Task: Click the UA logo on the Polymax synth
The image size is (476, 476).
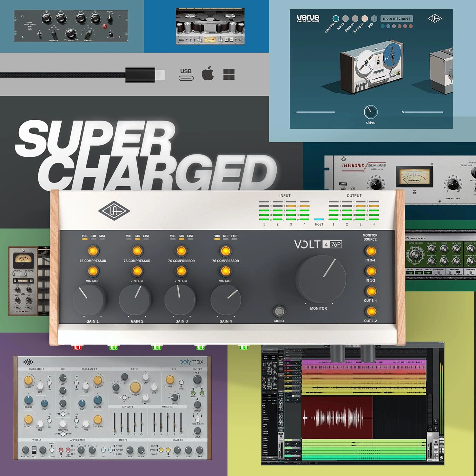Action: 28,362
